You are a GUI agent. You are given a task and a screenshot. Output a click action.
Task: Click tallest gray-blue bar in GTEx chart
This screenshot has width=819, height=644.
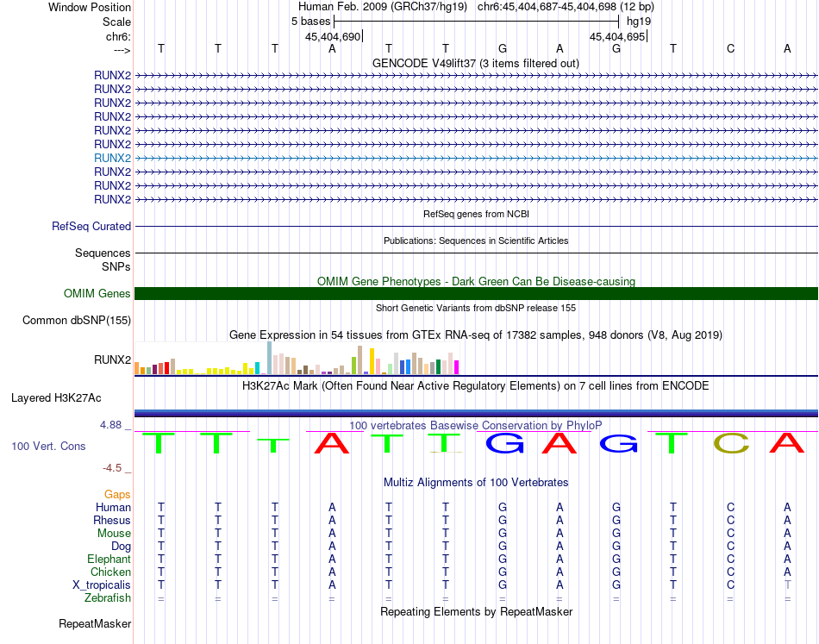pyautogui.click(x=269, y=358)
